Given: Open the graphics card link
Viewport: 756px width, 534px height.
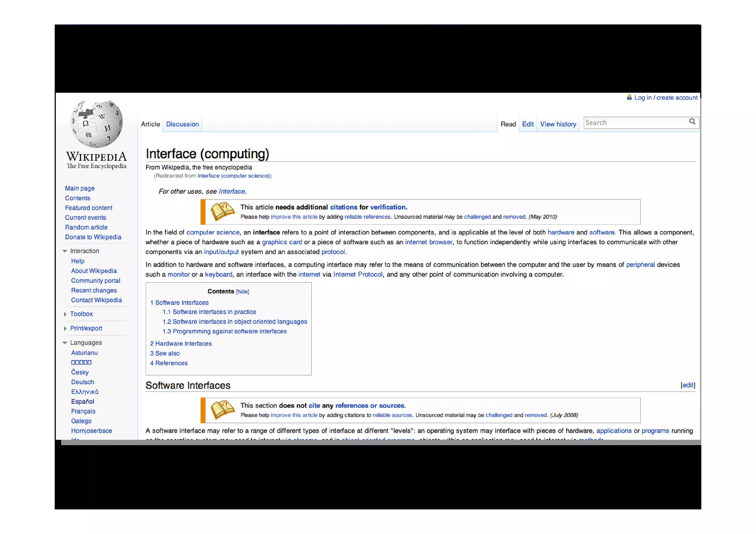Looking at the screenshot, I should point(282,242).
